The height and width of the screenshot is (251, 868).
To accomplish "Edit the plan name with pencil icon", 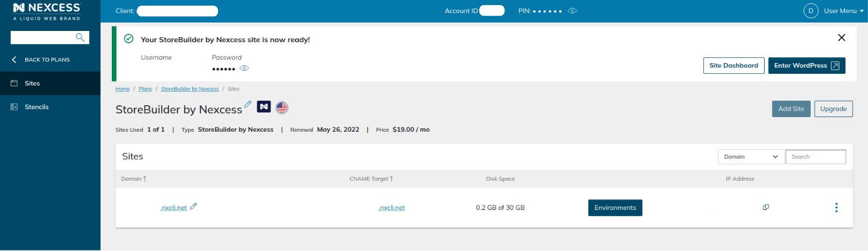I will pyautogui.click(x=248, y=104).
